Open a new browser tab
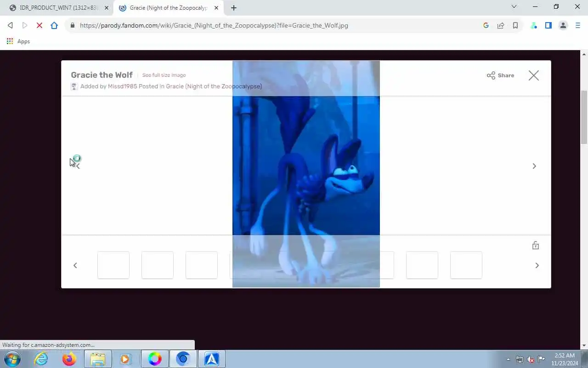Screen dimensions: 588x368 click(234, 8)
